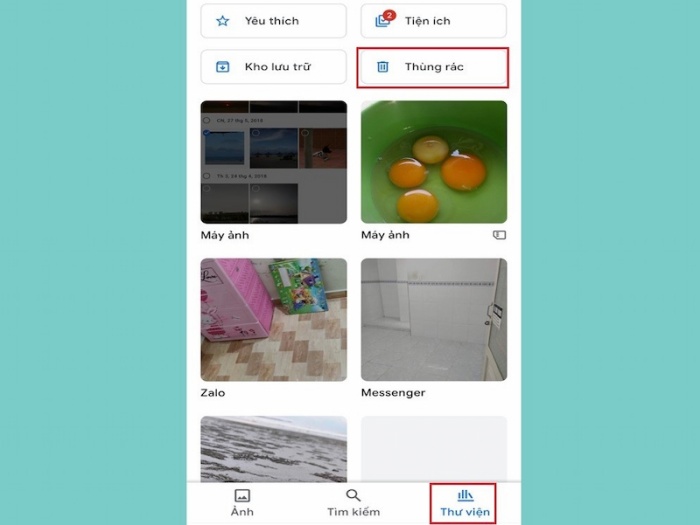Click the Zalo album label
The image size is (700, 525).
213,393
